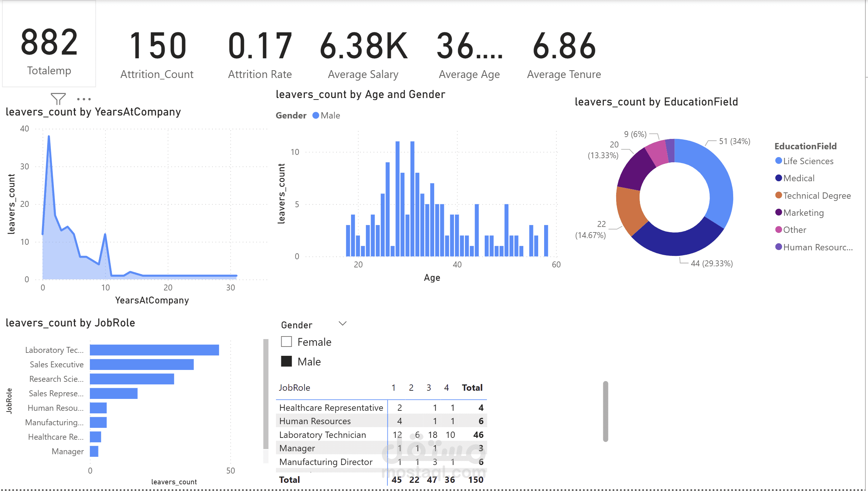Click the Marketing legend dot

click(x=778, y=212)
